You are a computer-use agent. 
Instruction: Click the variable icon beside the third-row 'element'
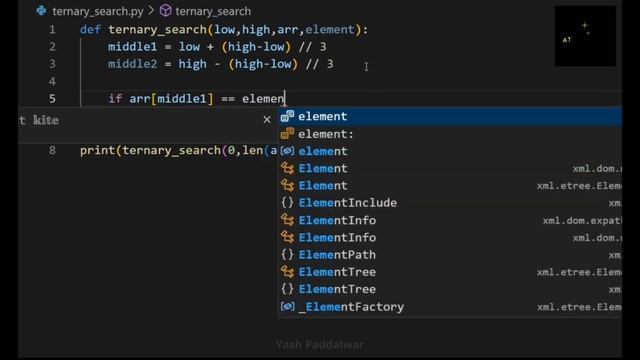(x=287, y=151)
